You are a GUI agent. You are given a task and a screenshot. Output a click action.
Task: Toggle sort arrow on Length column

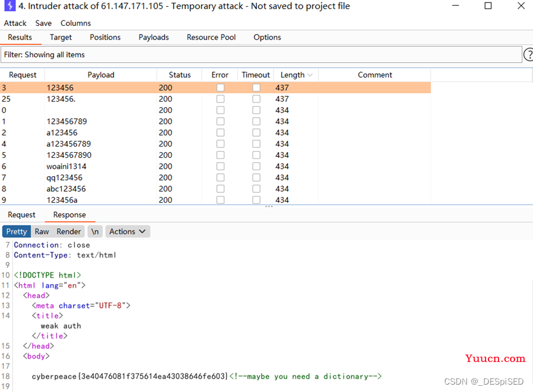point(310,75)
